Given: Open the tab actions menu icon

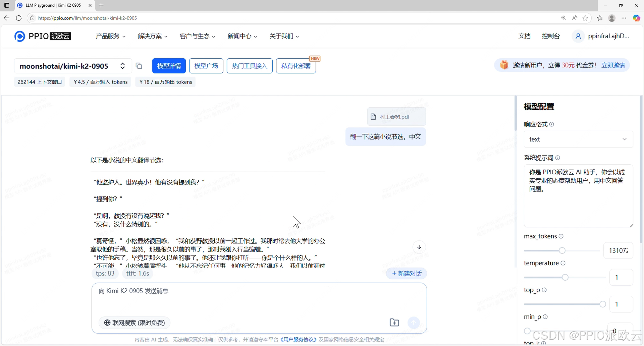Looking at the screenshot, I should pyautogui.click(x=7, y=5).
